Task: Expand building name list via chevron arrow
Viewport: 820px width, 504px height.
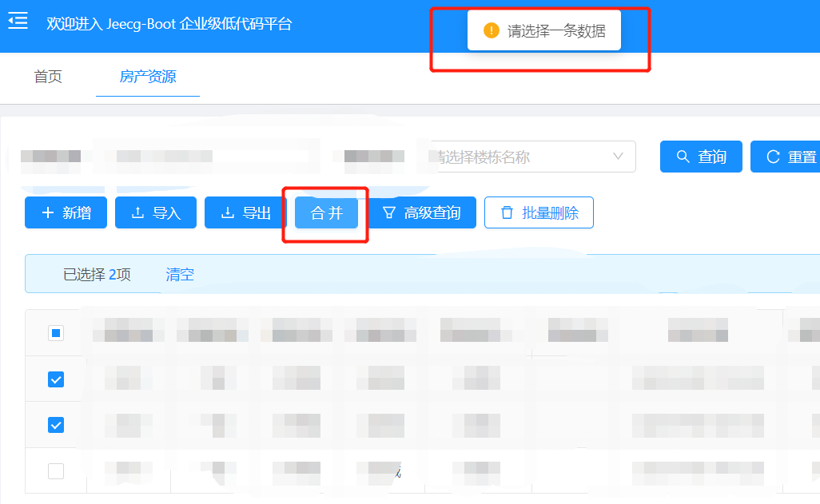Action: tap(618, 157)
